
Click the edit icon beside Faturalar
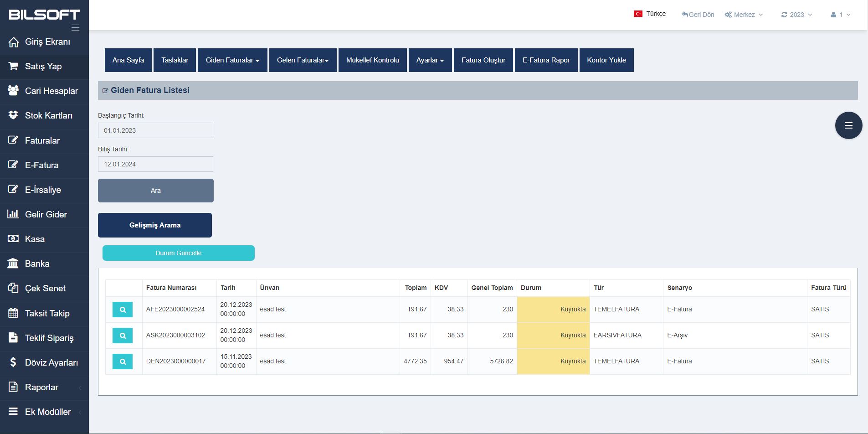(13, 140)
